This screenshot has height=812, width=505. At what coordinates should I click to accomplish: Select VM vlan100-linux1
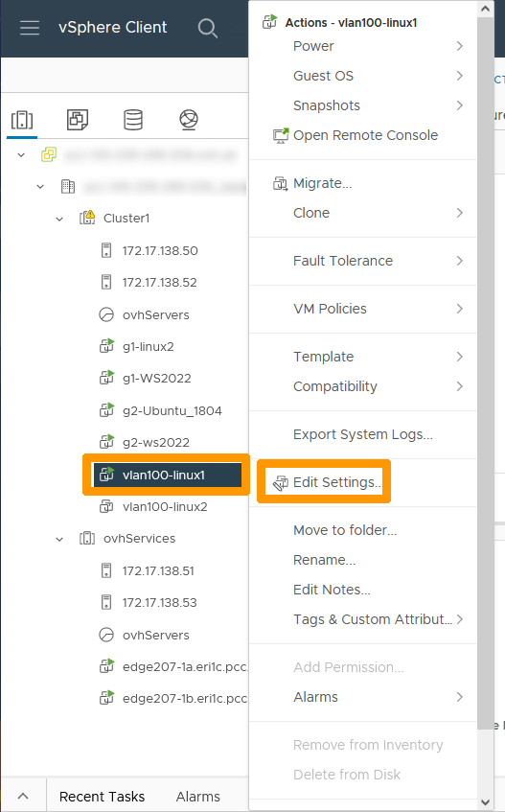click(164, 475)
